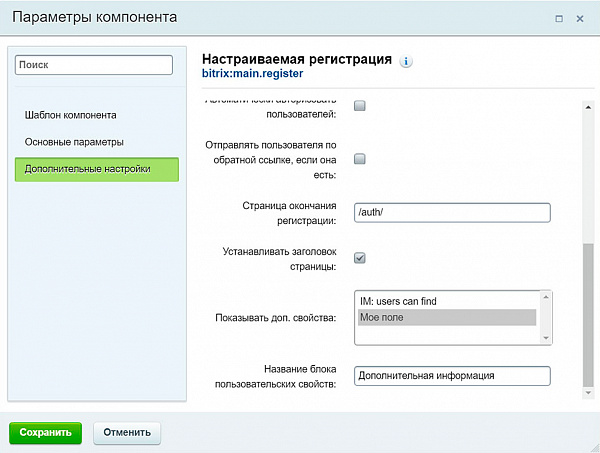Screen dimensions: 600x453
Task: Go to Основные параметры section
Action: pos(74,142)
